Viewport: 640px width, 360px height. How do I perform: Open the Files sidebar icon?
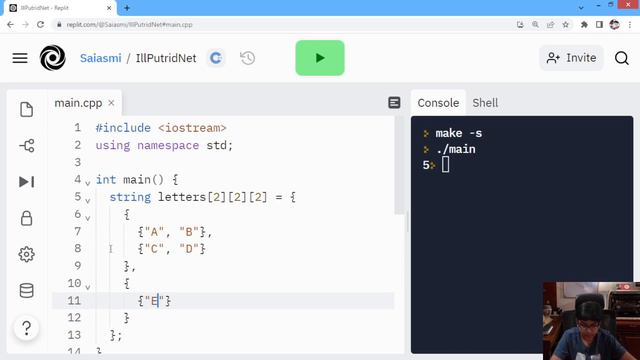pos(27,109)
